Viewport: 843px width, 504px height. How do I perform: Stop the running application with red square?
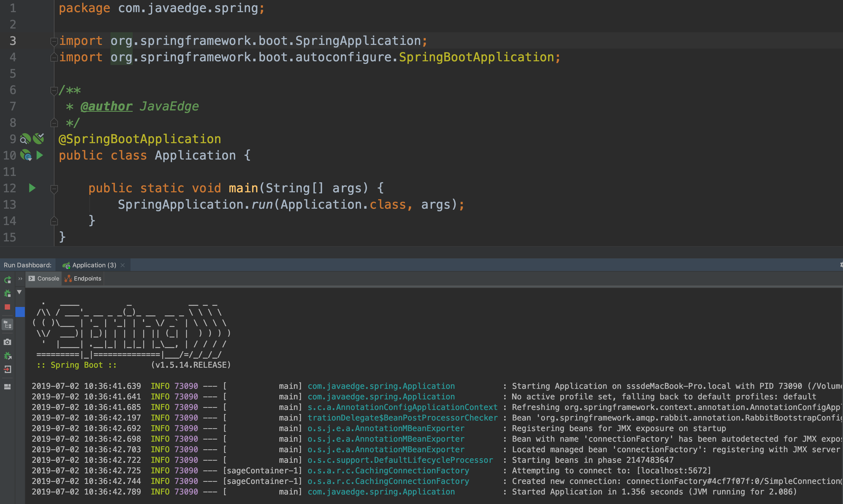[x=7, y=307]
